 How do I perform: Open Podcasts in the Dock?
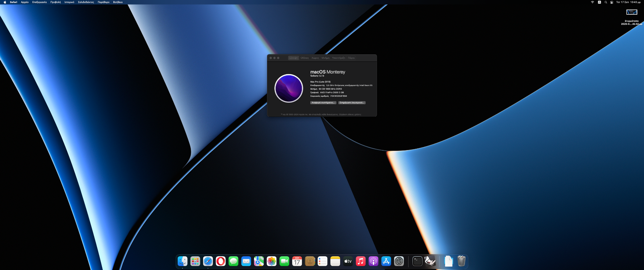point(374,261)
